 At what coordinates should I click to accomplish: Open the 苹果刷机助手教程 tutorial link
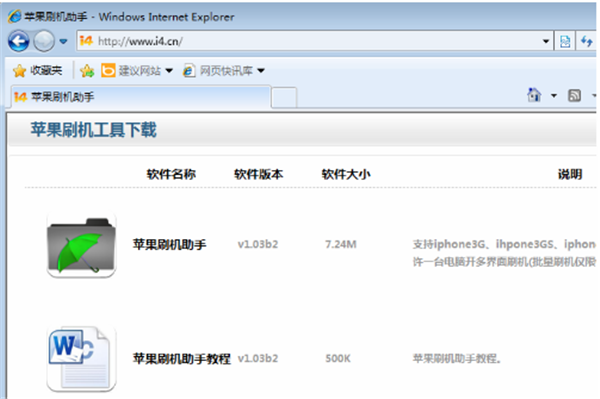pyautogui.click(x=182, y=358)
